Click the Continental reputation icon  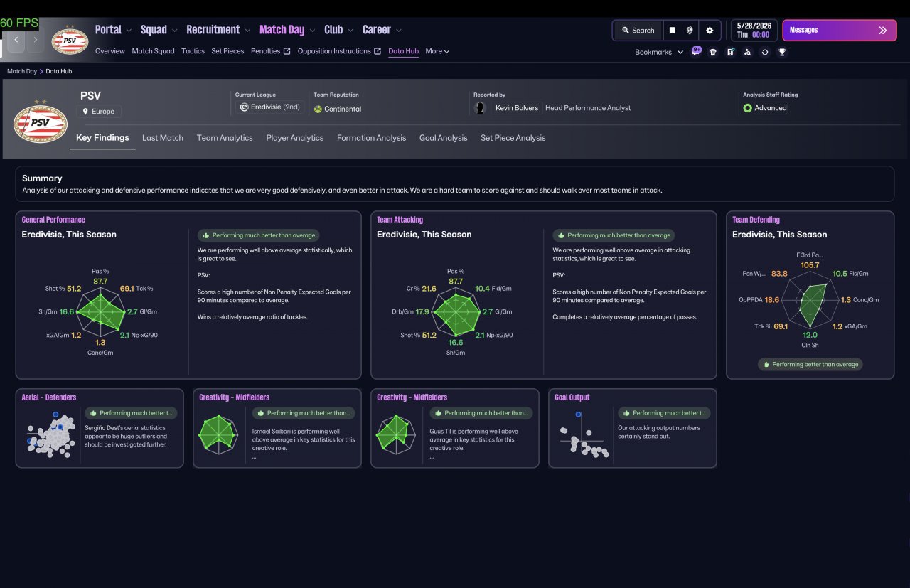click(x=318, y=109)
